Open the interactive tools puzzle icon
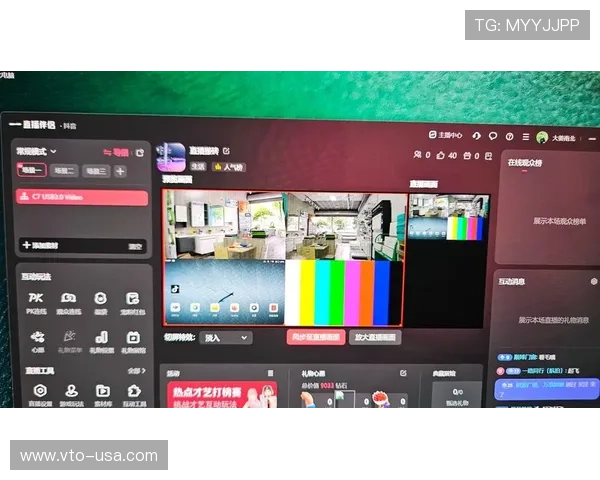The height and width of the screenshot is (480, 600). (x=134, y=395)
